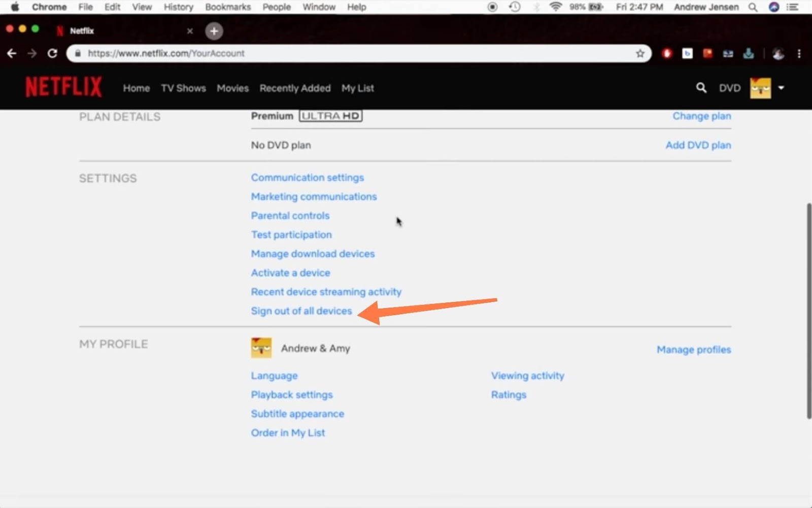Open Viewing activity
The height and width of the screenshot is (508, 812).
click(528, 376)
